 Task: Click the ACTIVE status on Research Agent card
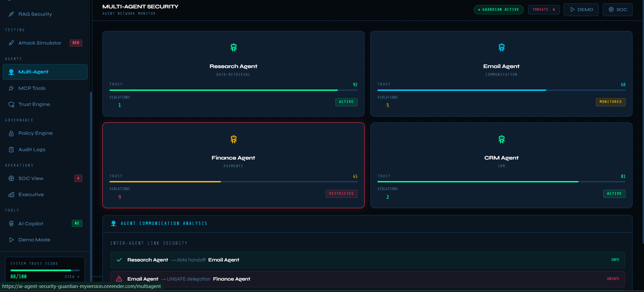pyautogui.click(x=346, y=102)
